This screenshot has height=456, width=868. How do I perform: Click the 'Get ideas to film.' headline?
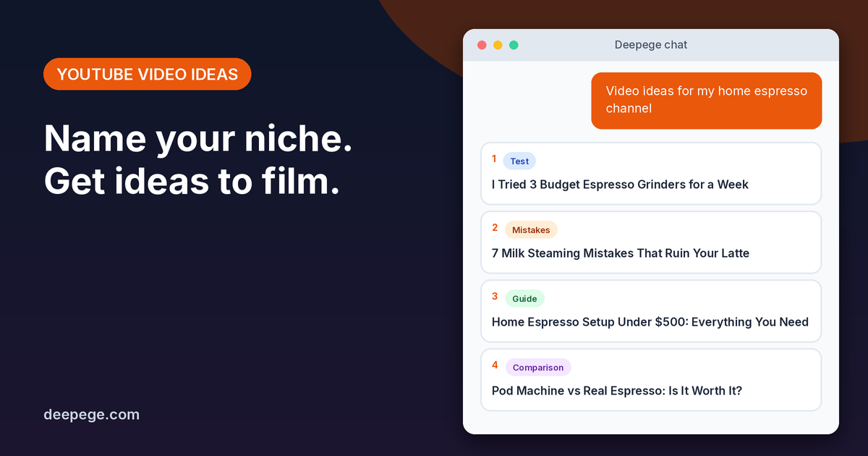tap(192, 182)
